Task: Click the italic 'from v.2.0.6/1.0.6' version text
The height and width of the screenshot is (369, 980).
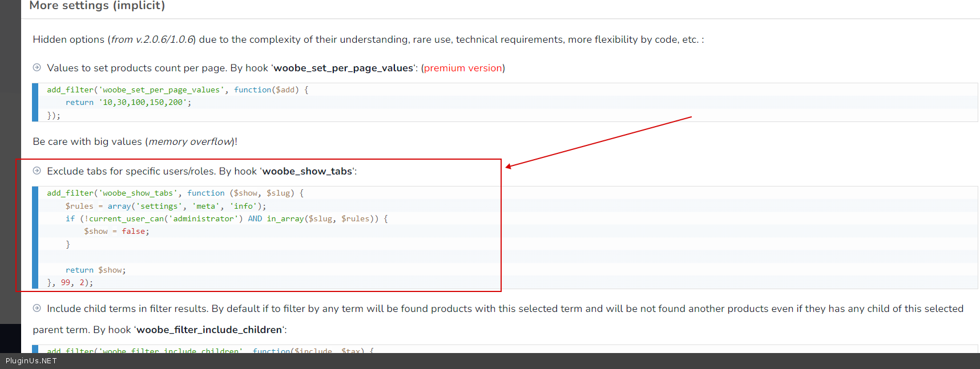Action: (152, 40)
